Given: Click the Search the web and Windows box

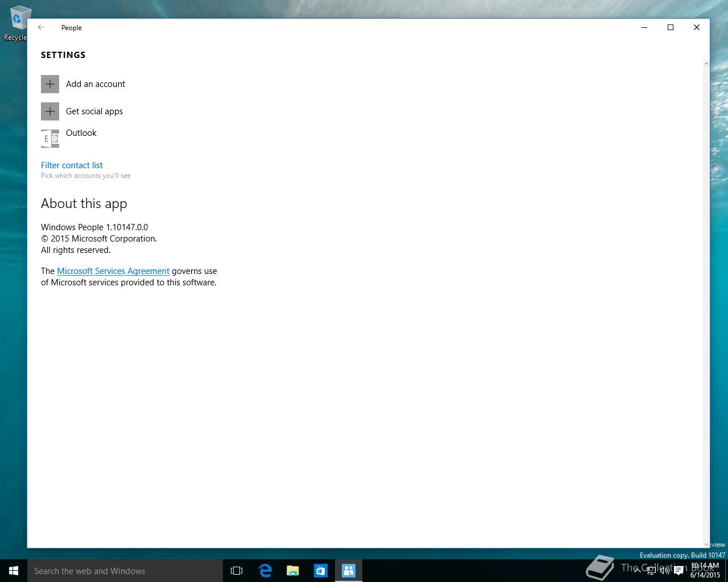Looking at the screenshot, I should (125, 571).
